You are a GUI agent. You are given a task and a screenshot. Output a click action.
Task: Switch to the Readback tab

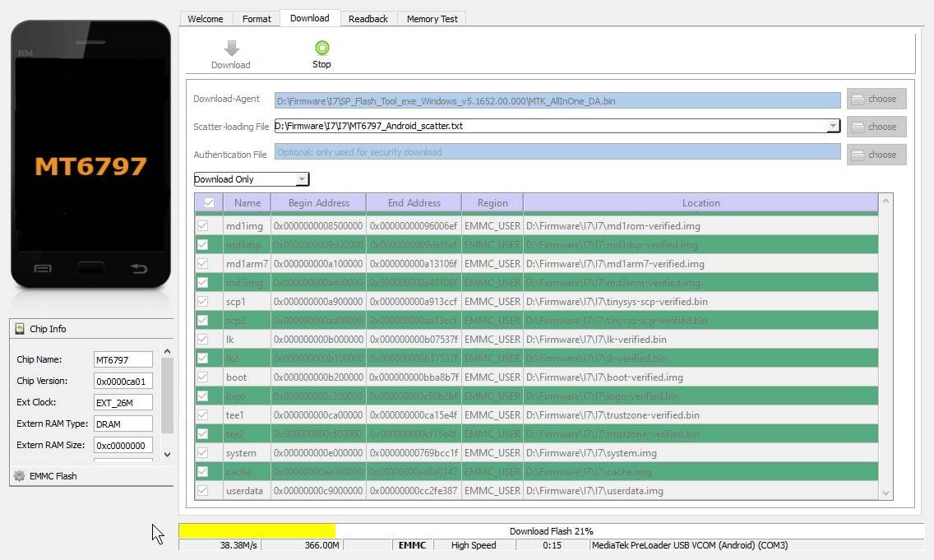tap(368, 17)
